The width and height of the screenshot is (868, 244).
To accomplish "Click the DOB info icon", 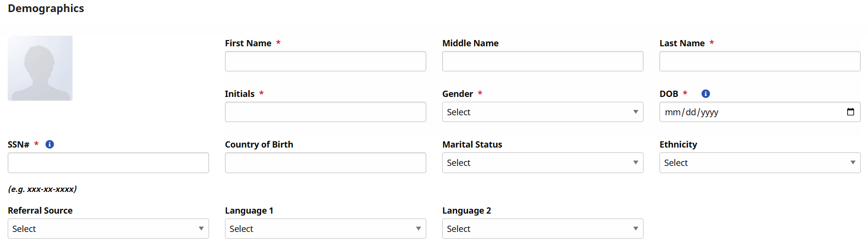I will pyautogui.click(x=705, y=94).
